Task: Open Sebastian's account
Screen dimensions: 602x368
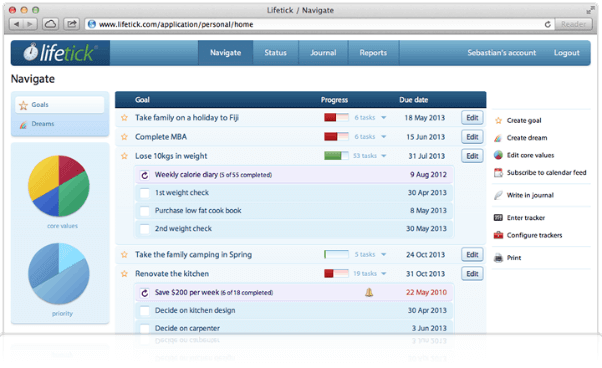Action: (501, 53)
